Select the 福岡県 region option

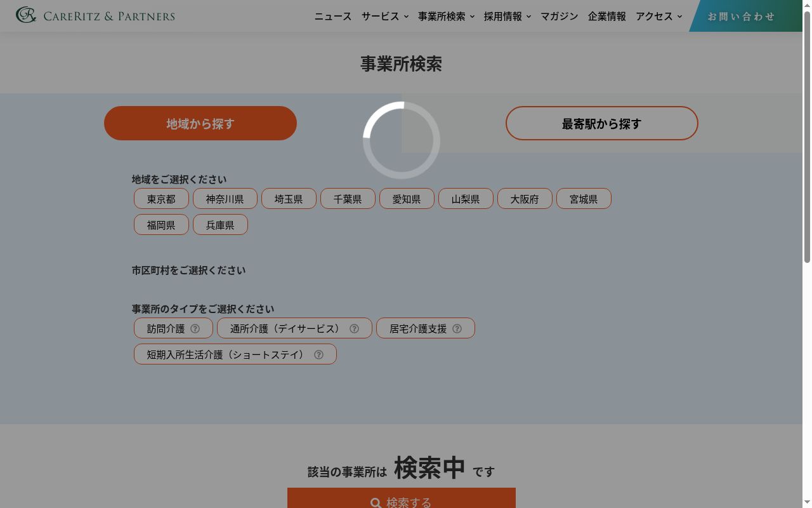[x=161, y=225]
